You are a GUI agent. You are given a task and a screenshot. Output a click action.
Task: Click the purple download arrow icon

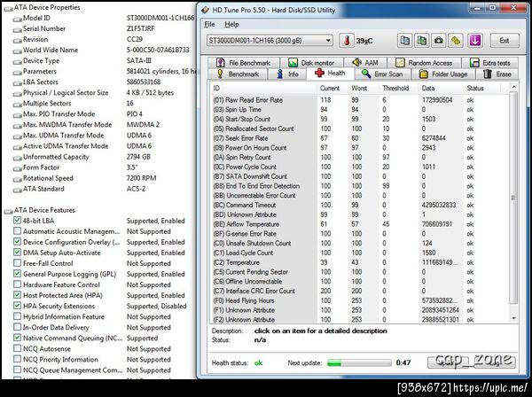pos(475,41)
